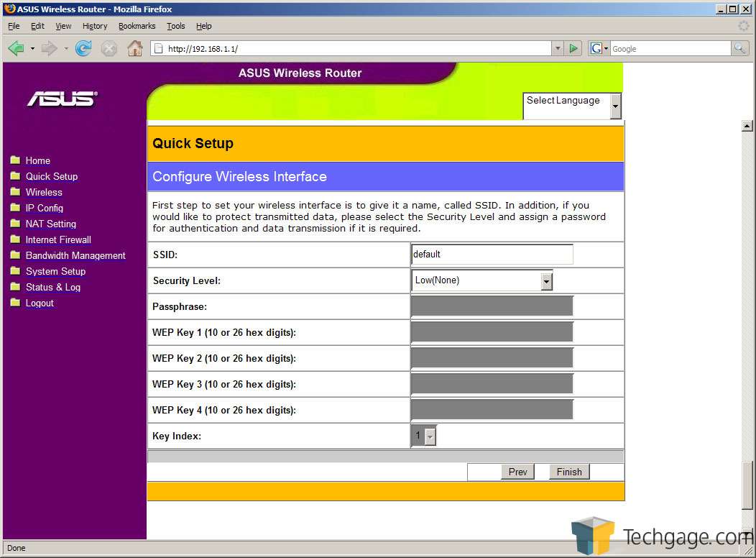Open the address bar URL history dropdown
The image size is (756, 558).
click(x=558, y=48)
